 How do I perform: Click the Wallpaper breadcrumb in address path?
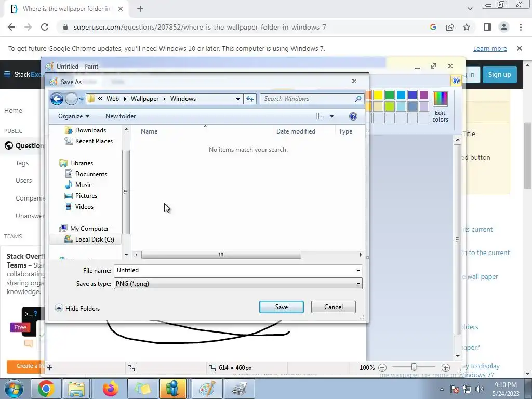(x=144, y=99)
